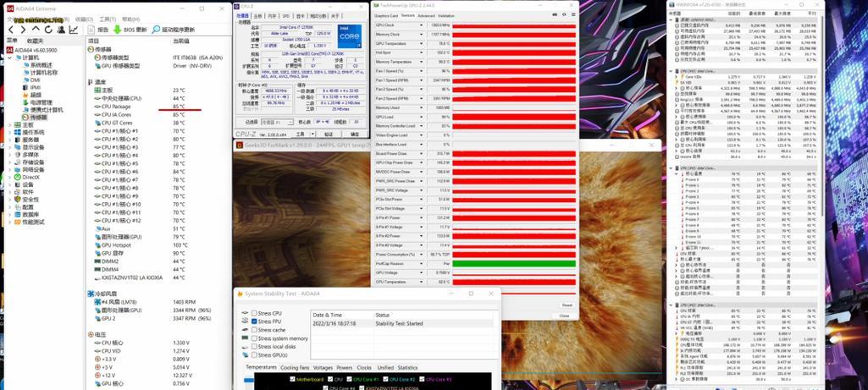Click 驱动程序更新 in AIDA64 toolbar
The image size is (868, 390).
pyautogui.click(x=174, y=30)
